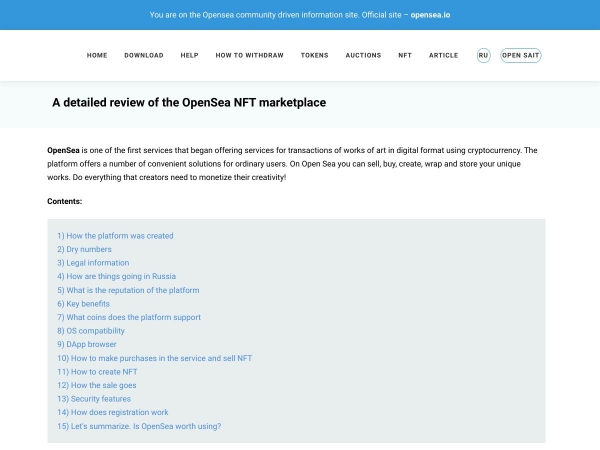The width and height of the screenshot is (600, 450).
Task: Jump to How the platform was created
Action: click(115, 236)
